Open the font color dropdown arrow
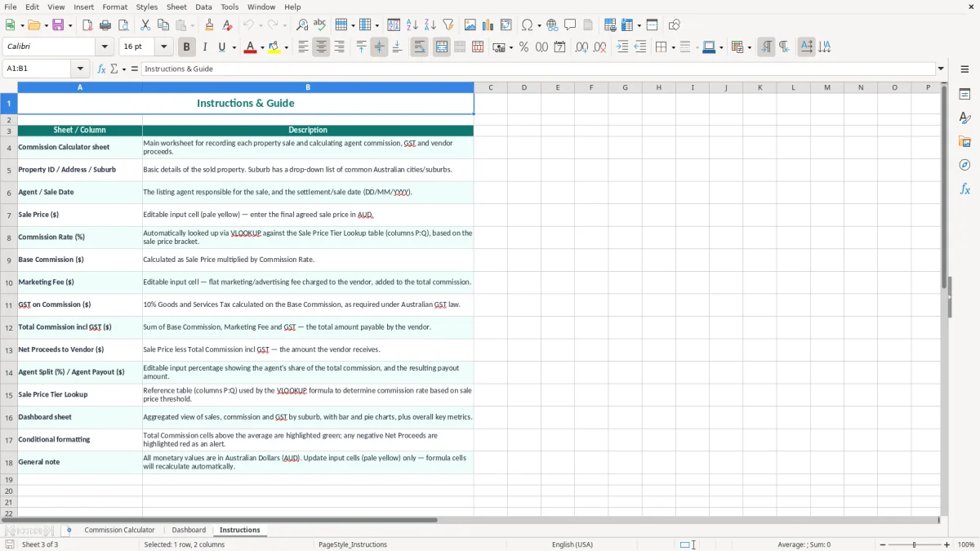Screen dimensions: 980x551 [262, 47]
